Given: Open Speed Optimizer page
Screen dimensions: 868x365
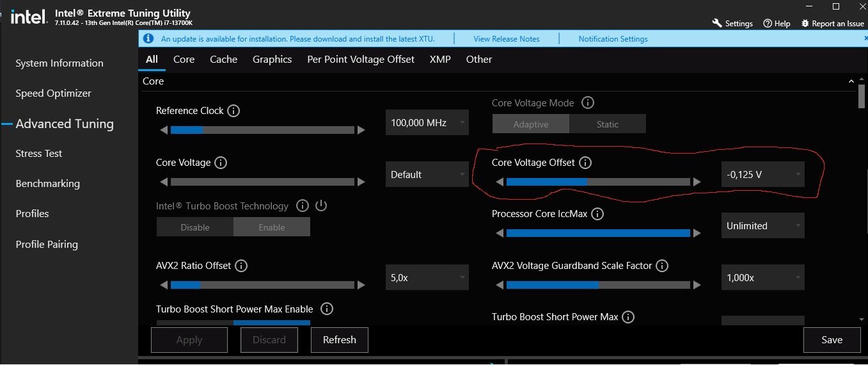Looking at the screenshot, I should click(54, 93).
